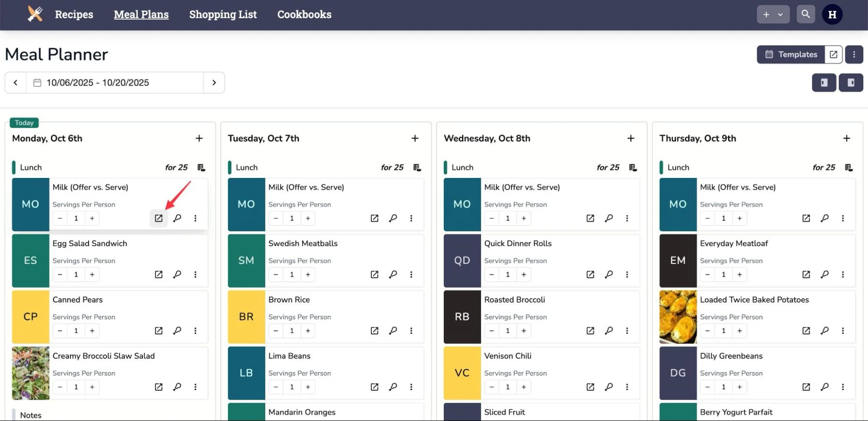Increase servings for Canned Pears
The width and height of the screenshot is (868, 421).
point(92,331)
